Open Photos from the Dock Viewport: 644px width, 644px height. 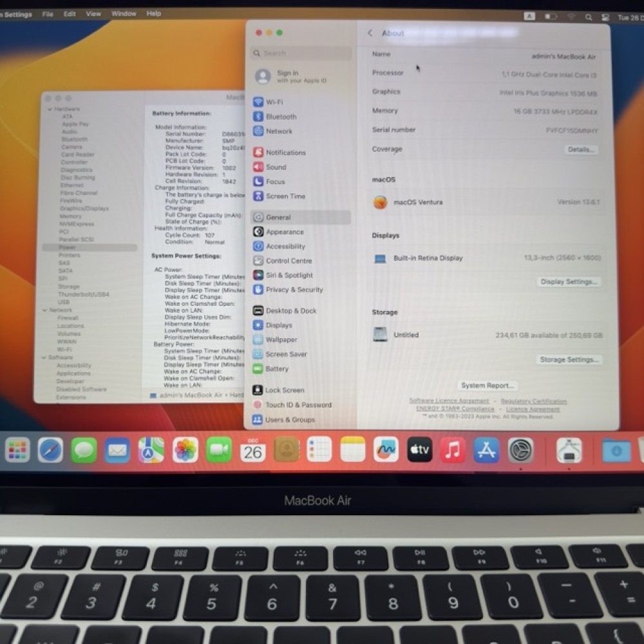[185, 450]
